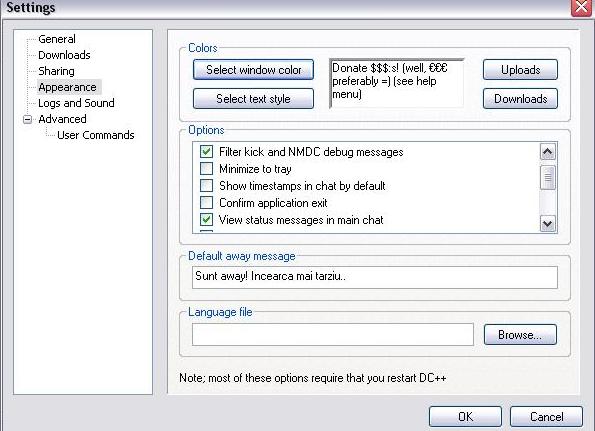Click Select text style button

coord(253,99)
